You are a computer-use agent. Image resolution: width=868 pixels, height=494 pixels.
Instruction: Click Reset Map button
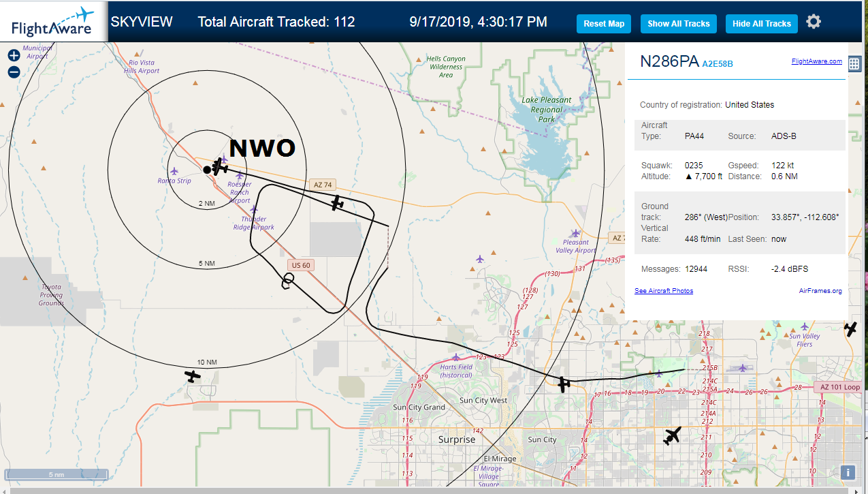[x=604, y=24]
